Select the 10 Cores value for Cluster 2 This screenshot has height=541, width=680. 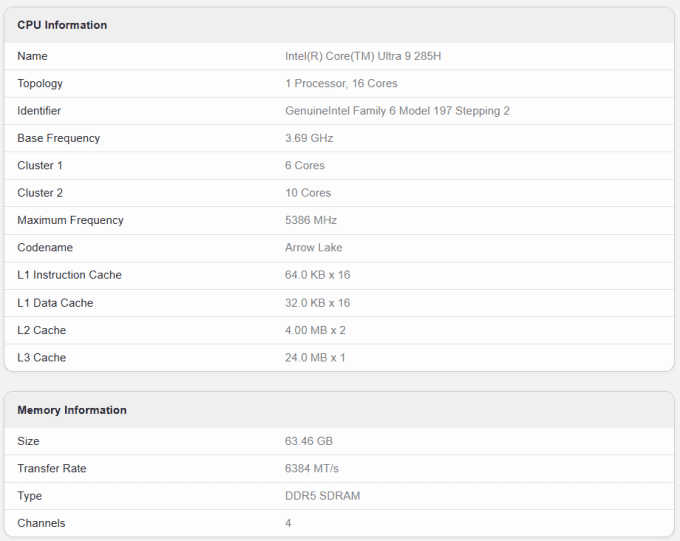tap(308, 193)
